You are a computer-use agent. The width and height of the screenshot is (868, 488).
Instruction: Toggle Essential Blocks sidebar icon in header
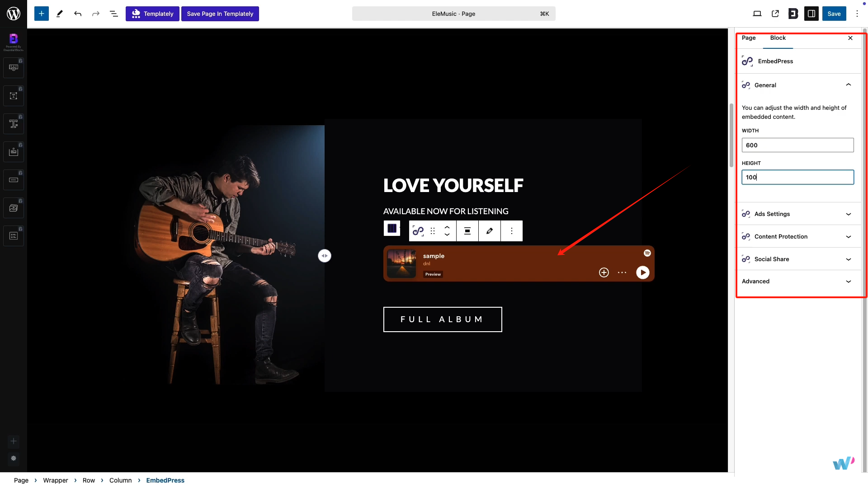pos(793,14)
